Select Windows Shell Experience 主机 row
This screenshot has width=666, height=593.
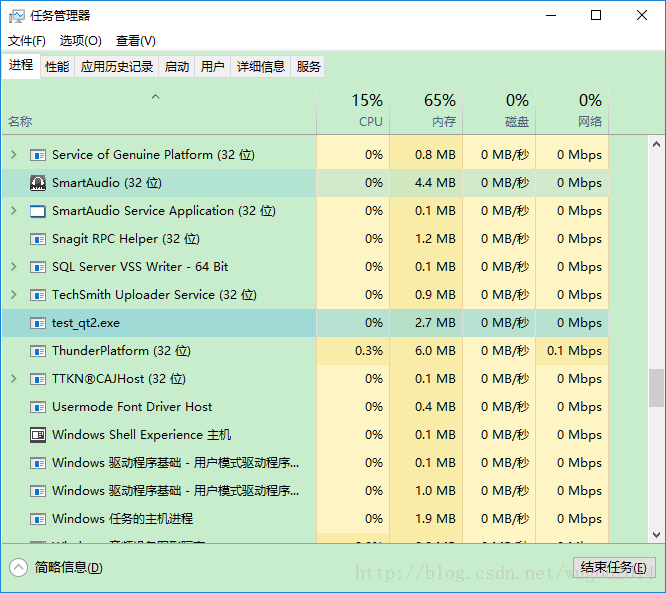point(305,435)
